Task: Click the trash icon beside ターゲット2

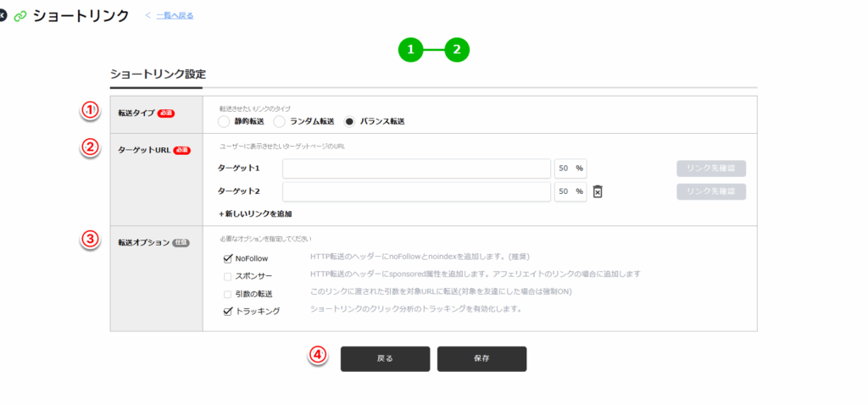Action: (598, 191)
